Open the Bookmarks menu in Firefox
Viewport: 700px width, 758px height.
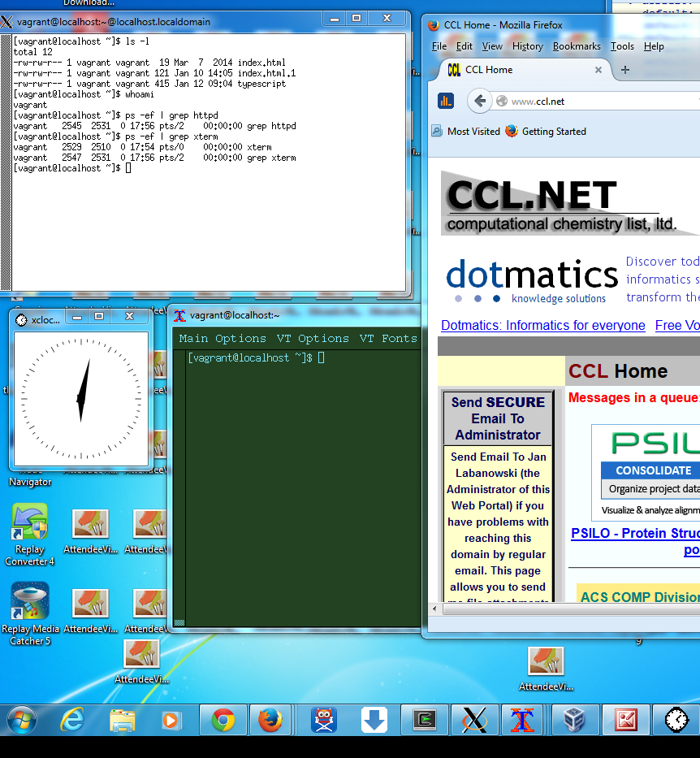pyautogui.click(x=577, y=46)
